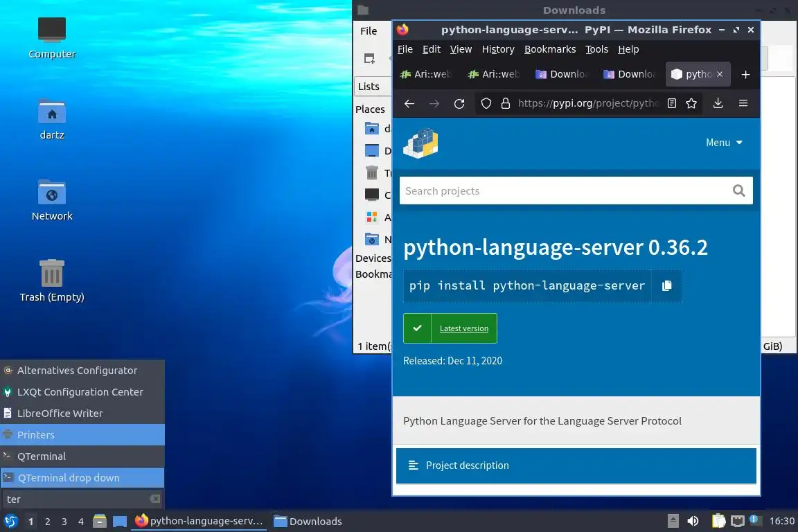The width and height of the screenshot is (798, 532).
Task: Click the clock showing 16:30
Action: [x=781, y=521]
